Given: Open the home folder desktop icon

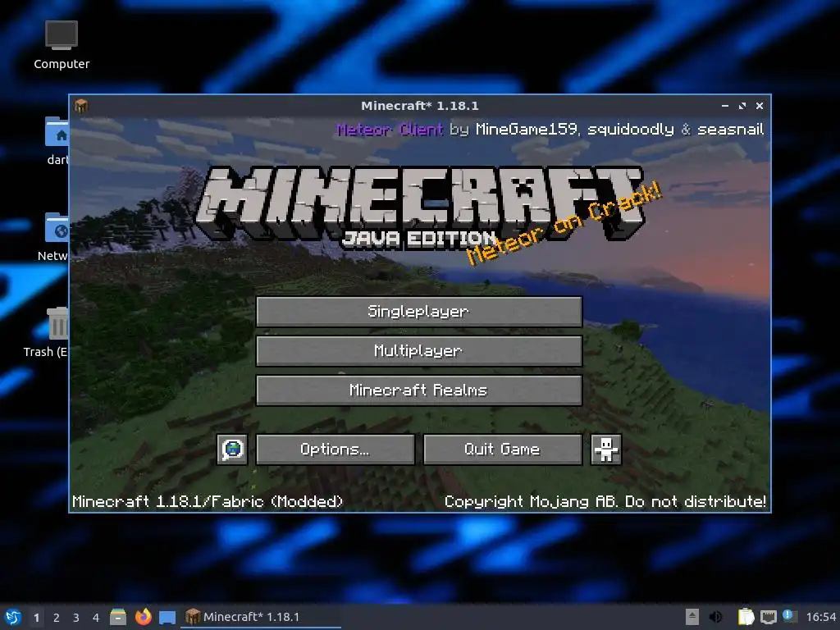Looking at the screenshot, I should point(57,141).
